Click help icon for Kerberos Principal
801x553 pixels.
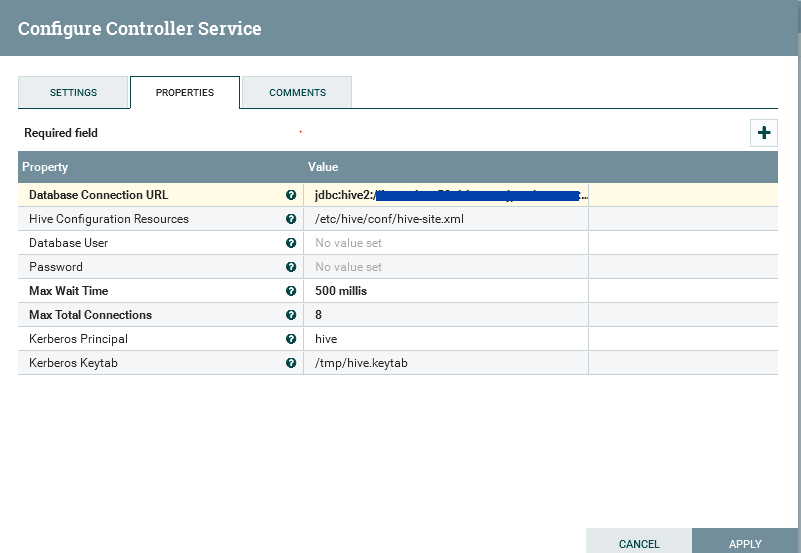click(x=291, y=339)
